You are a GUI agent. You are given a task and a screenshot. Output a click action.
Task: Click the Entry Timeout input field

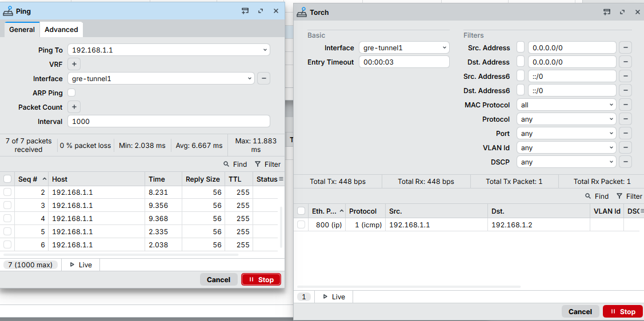(404, 62)
